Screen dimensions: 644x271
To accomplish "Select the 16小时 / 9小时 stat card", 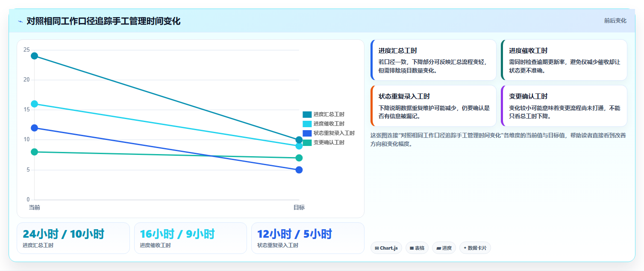I will [x=191, y=238].
